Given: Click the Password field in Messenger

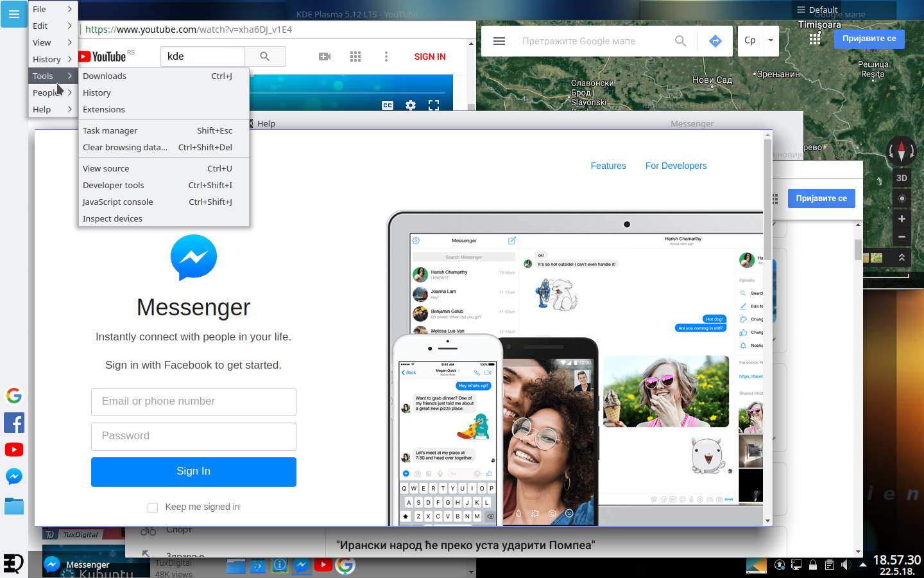Looking at the screenshot, I should pyautogui.click(x=194, y=437).
